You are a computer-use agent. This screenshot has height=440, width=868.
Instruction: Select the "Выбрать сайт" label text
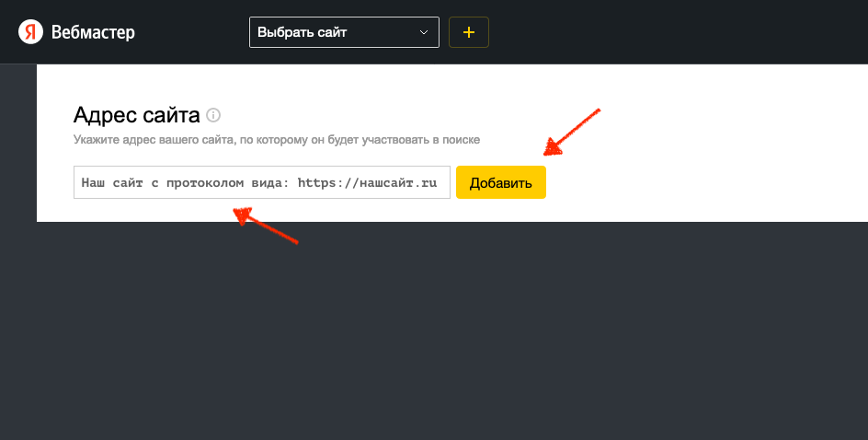click(x=302, y=32)
